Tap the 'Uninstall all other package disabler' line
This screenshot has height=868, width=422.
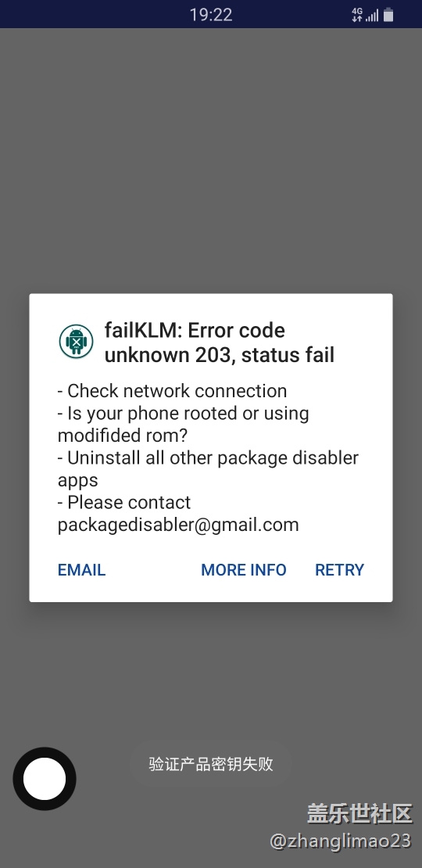[208, 457]
